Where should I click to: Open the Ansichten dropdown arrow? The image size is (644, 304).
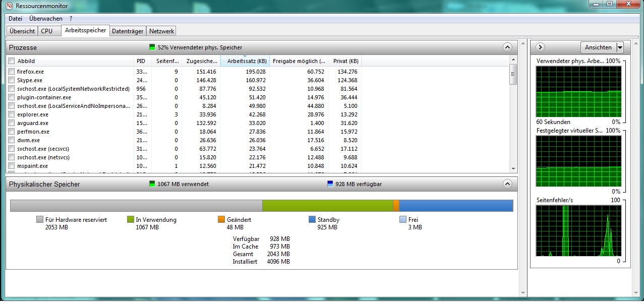pyautogui.click(x=620, y=47)
